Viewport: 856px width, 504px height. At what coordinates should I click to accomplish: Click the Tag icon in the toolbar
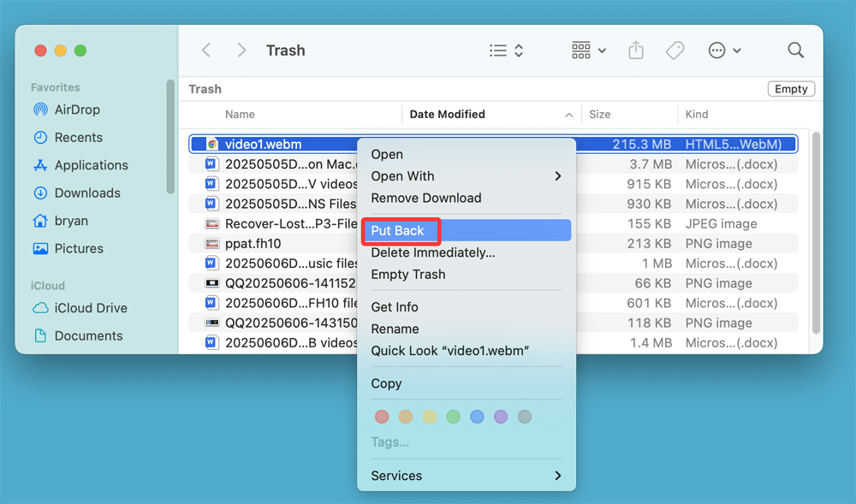coord(675,50)
